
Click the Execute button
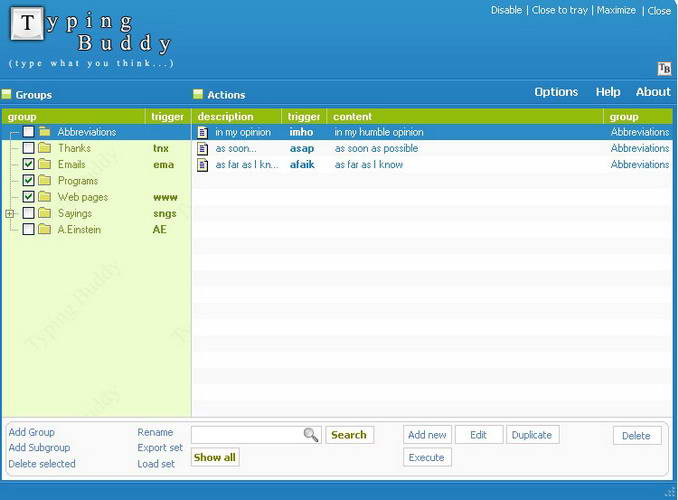tap(427, 457)
